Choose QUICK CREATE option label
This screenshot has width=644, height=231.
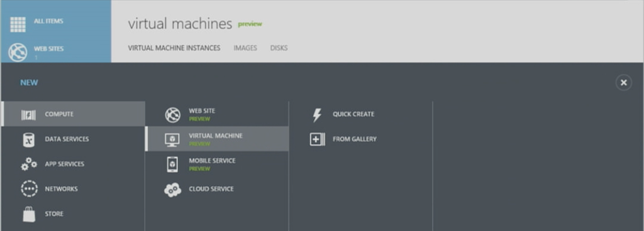point(353,114)
